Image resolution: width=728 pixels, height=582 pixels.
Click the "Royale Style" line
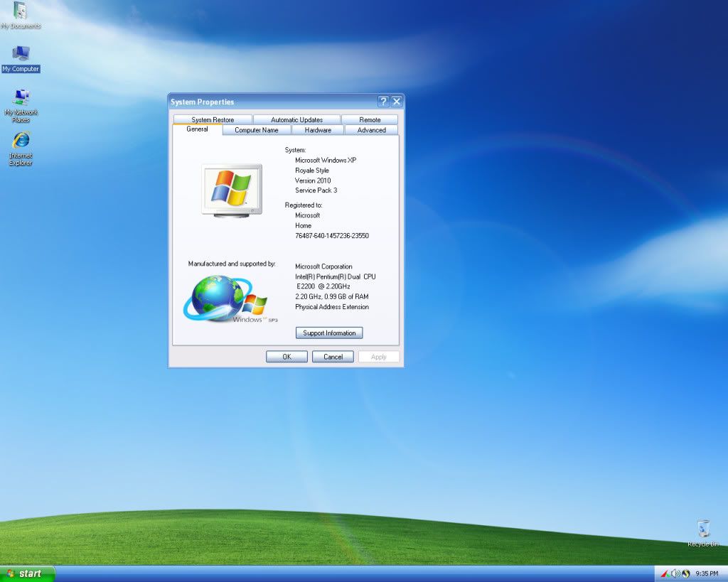[312, 171]
